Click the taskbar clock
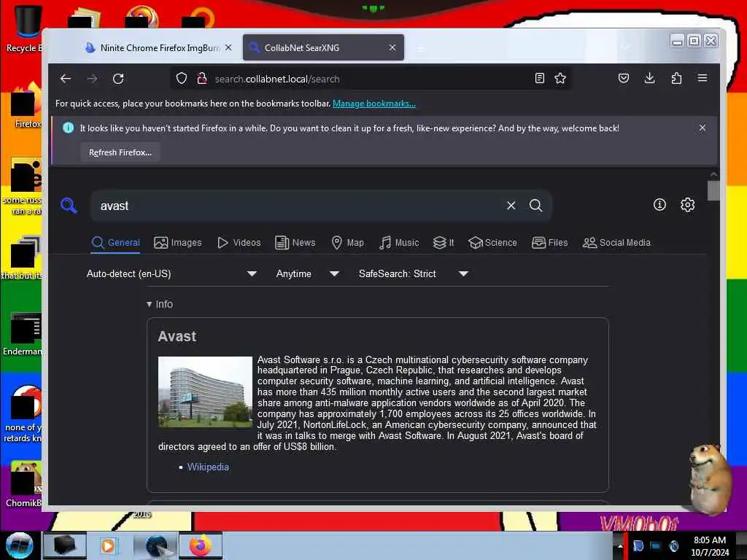Viewport: 747px width, 560px height. [x=710, y=545]
